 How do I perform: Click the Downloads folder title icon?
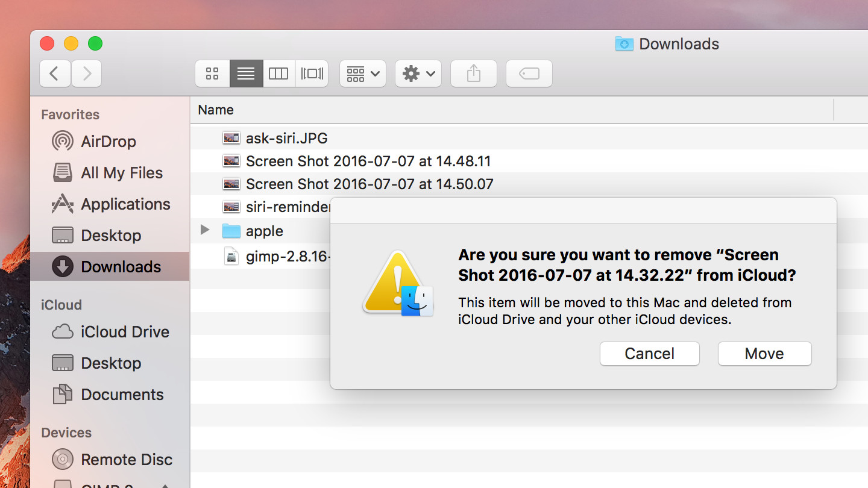pyautogui.click(x=624, y=44)
